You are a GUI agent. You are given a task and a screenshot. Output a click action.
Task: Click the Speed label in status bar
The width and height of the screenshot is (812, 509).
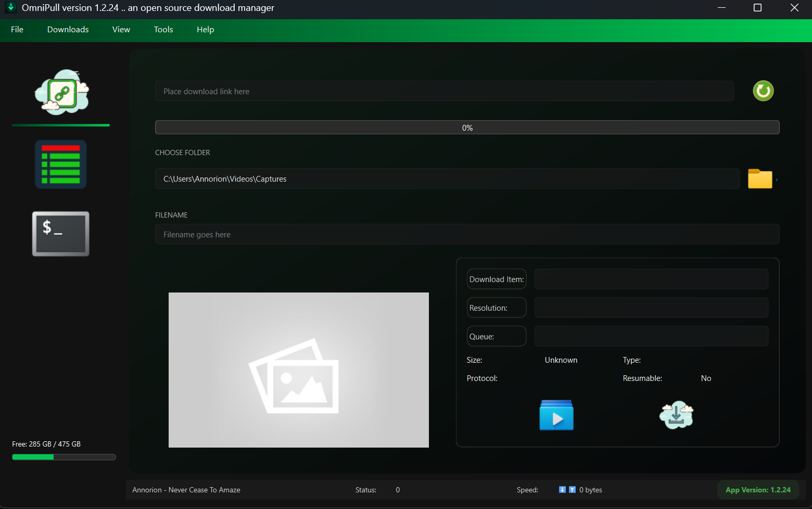coord(527,490)
